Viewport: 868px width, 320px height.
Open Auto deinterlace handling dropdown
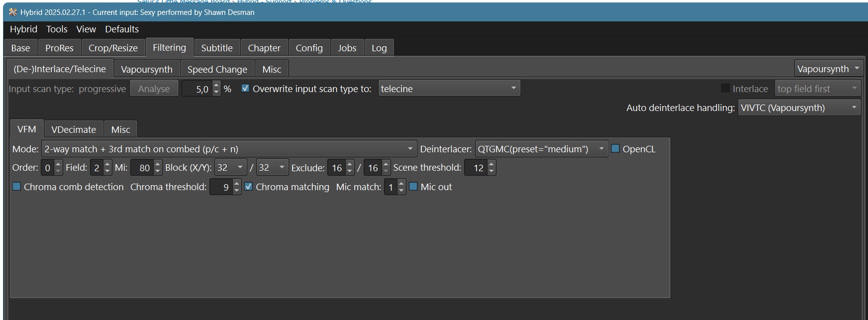click(x=799, y=108)
